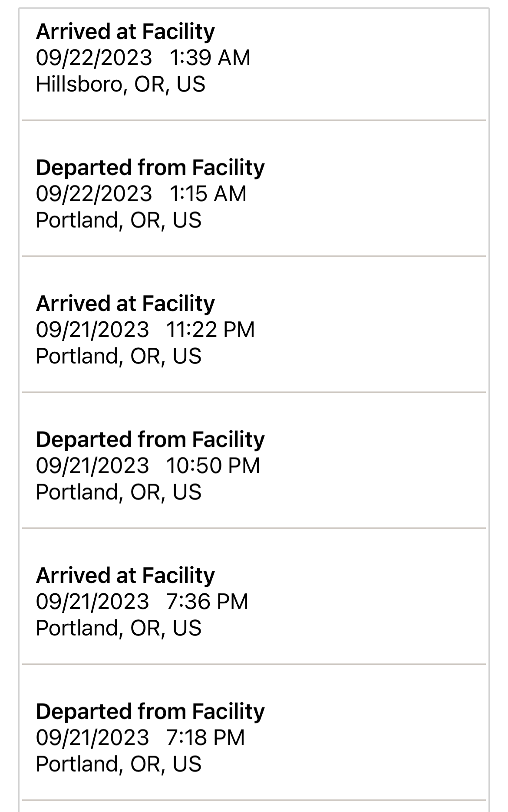This screenshot has width=508, height=812.
Task: Tap the 11:22 PM timestamp
Action: pos(211,330)
